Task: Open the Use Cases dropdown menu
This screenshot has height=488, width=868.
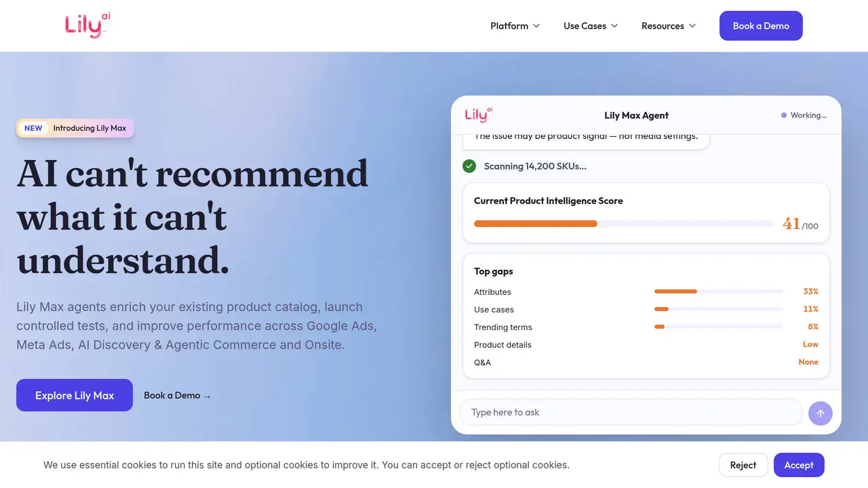Action: point(591,26)
